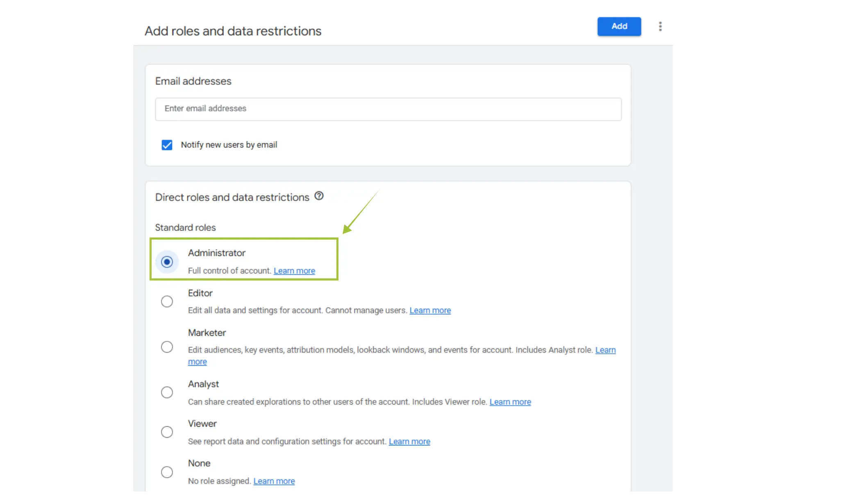The width and height of the screenshot is (854, 504).
Task: Pick the Analyst role radio button
Action: 167,392
